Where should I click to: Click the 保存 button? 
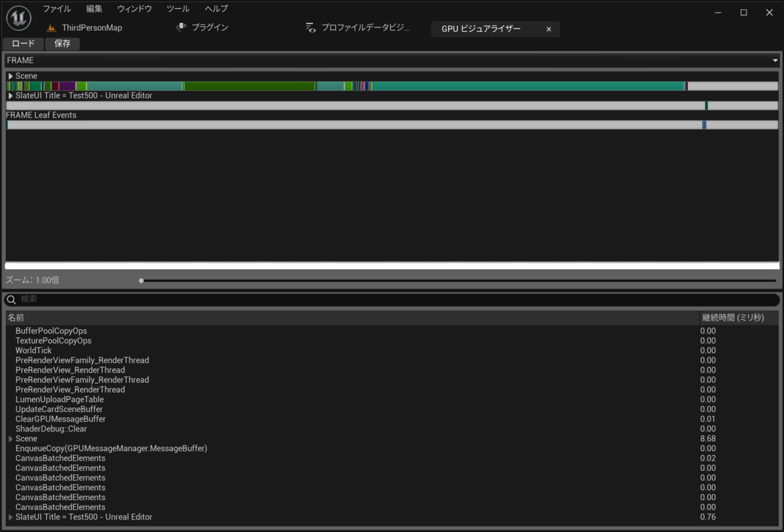coord(63,44)
